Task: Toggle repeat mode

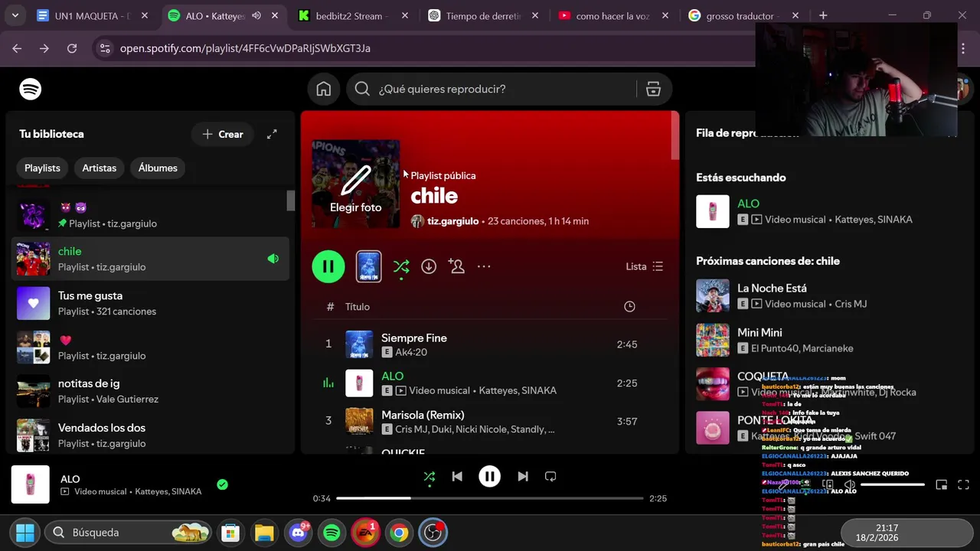Action: point(550,476)
